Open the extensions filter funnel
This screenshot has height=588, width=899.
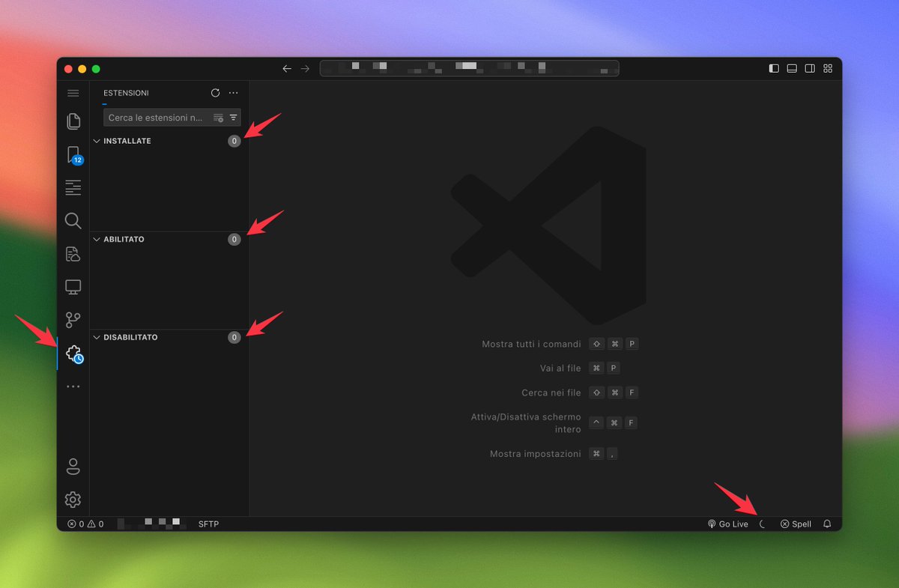[x=233, y=118]
